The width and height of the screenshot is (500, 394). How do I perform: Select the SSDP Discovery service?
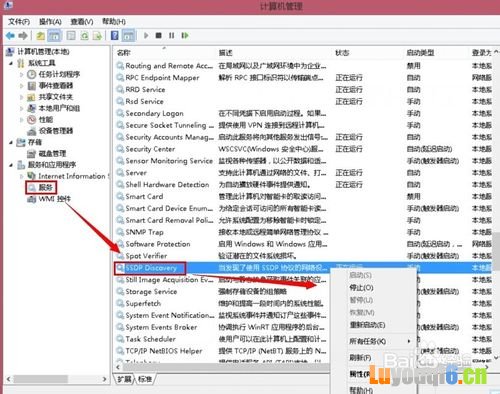(x=151, y=268)
